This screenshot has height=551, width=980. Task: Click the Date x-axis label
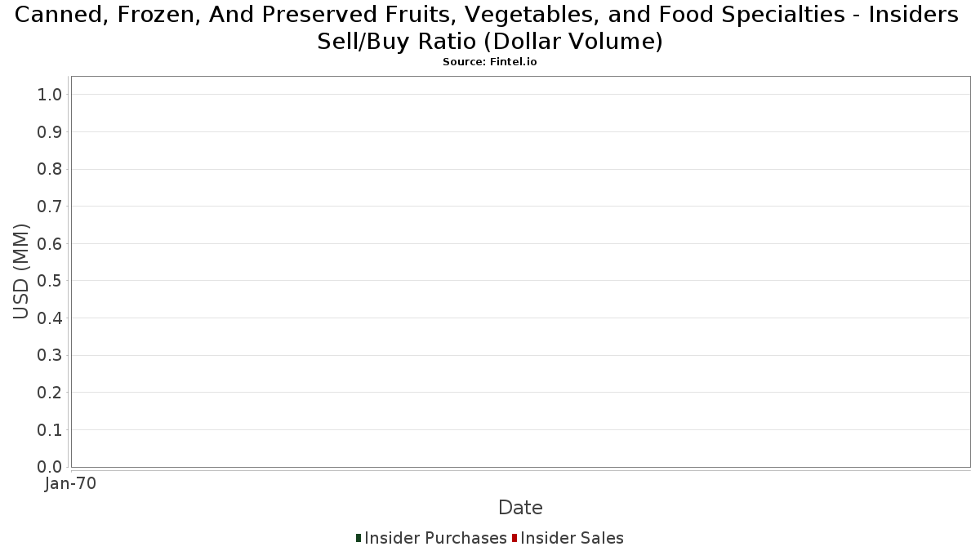click(520, 508)
